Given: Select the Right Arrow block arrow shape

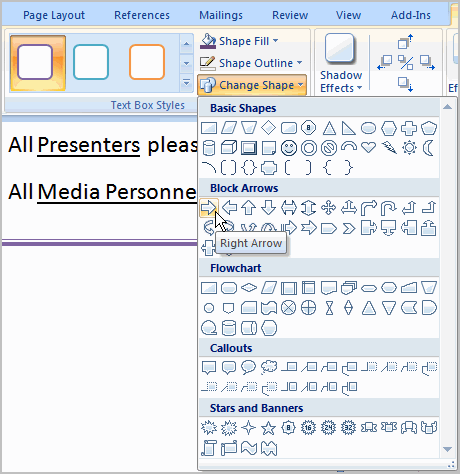Looking at the screenshot, I should (x=209, y=208).
